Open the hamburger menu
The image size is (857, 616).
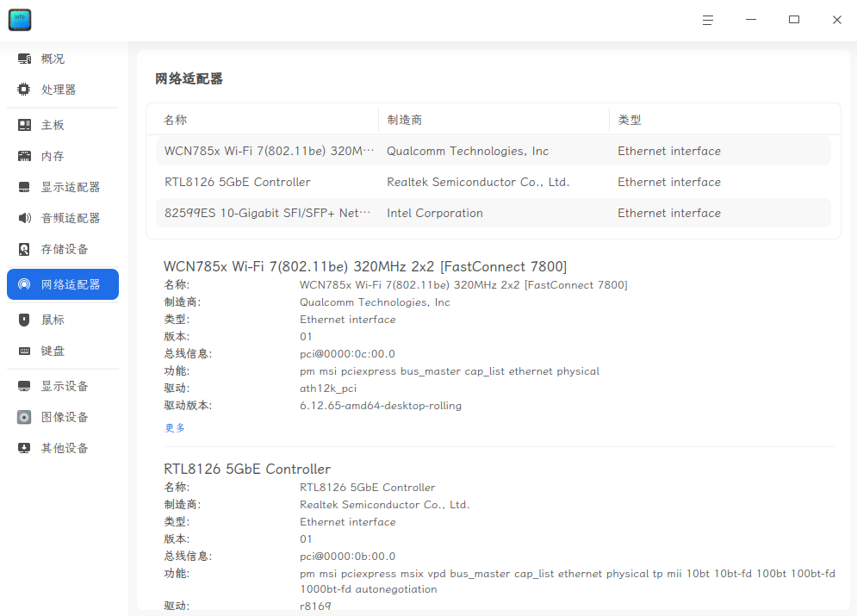click(708, 19)
